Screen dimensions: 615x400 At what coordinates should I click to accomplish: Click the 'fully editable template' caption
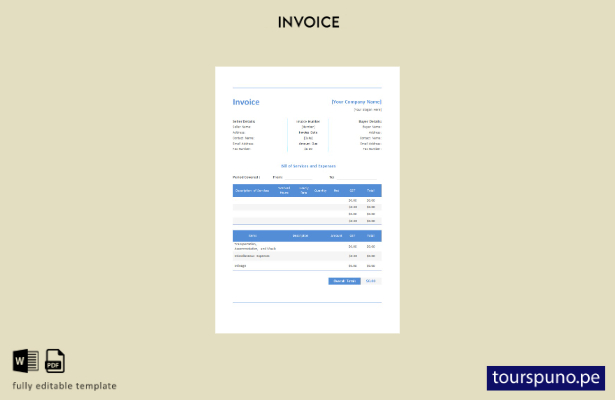click(x=65, y=386)
